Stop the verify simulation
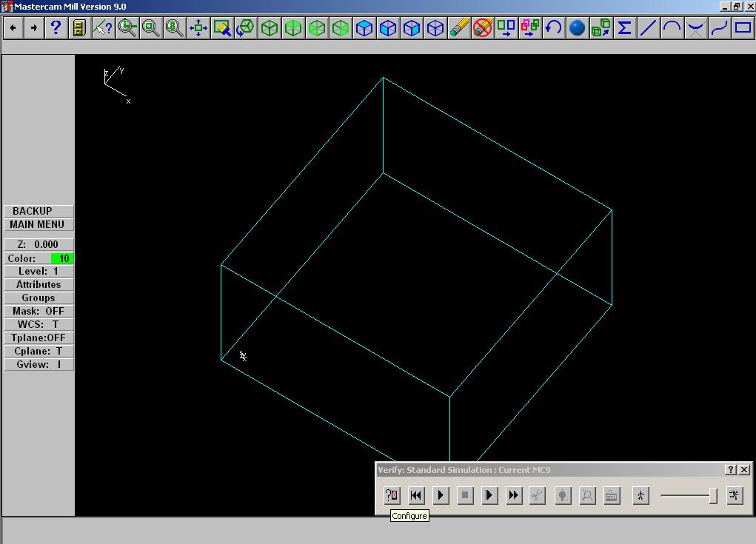The width and height of the screenshot is (756, 544). (465, 495)
